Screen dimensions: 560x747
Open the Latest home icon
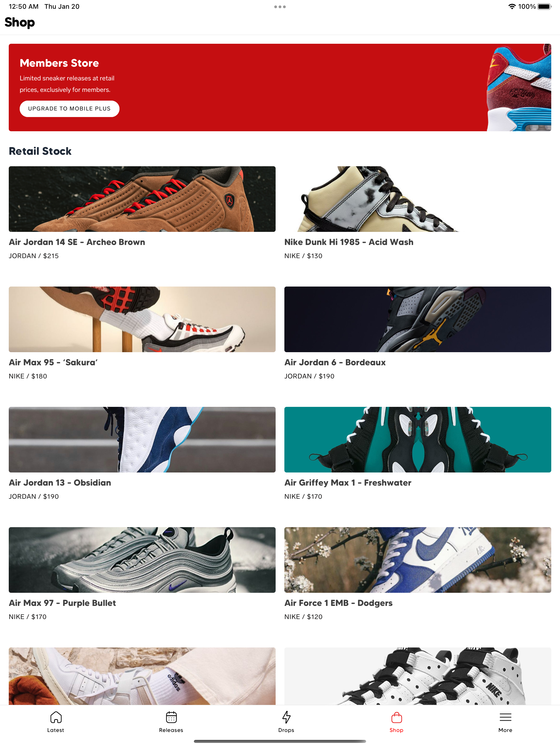tap(56, 717)
